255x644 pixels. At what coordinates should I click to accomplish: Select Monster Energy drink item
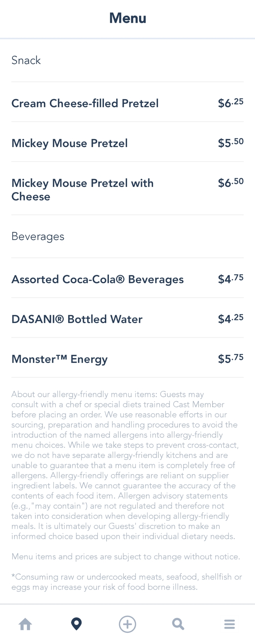59,359
